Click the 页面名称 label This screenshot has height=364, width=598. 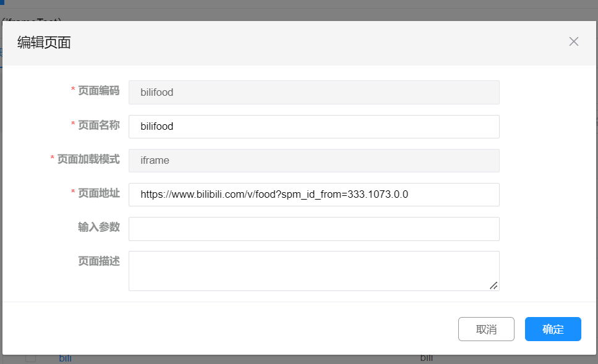98,125
